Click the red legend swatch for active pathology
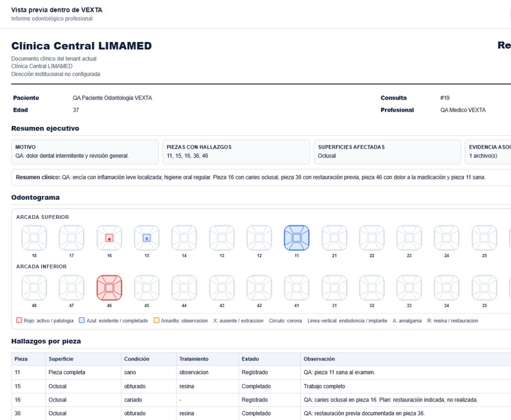511x420 pixels. click(x=19, y=320)
